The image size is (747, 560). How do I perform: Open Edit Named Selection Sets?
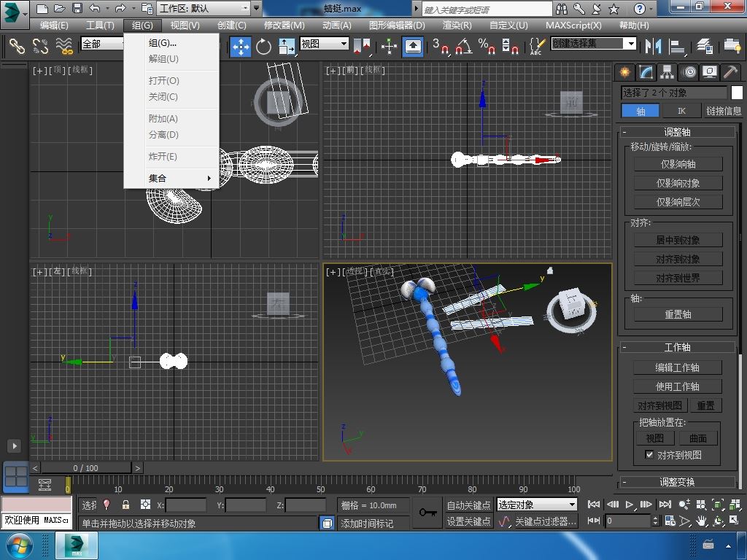point(537,46)
